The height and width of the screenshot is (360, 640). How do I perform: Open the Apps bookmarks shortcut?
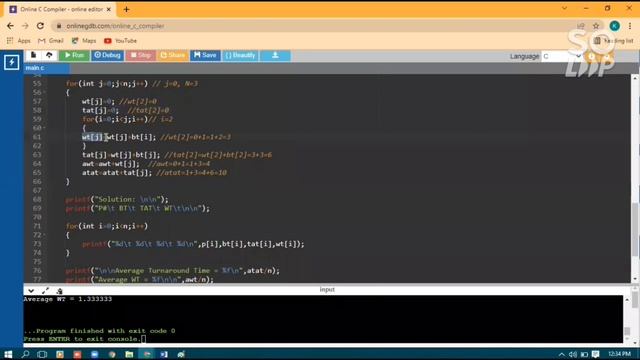pos(18,41)
